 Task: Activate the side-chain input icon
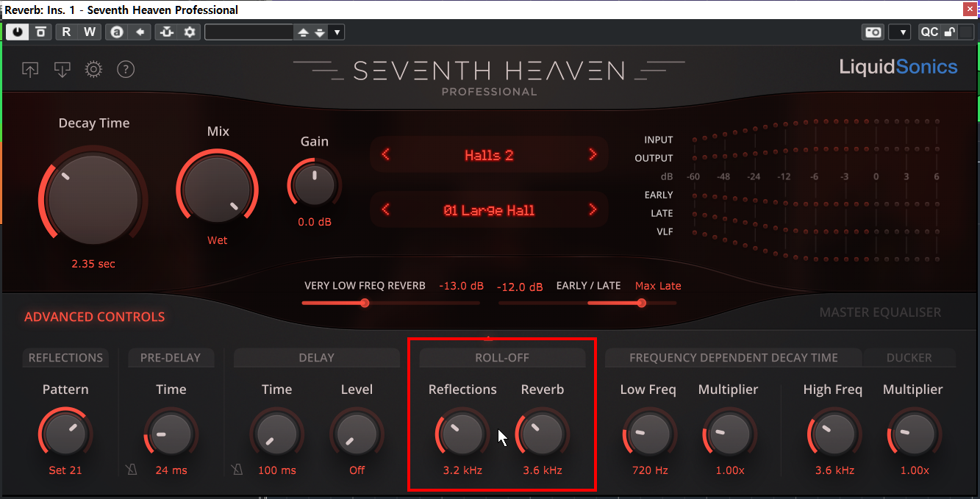[167, 32]
